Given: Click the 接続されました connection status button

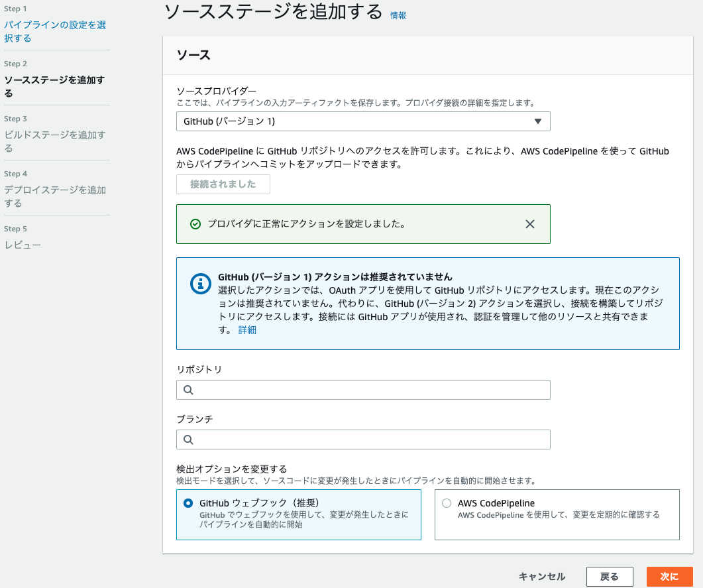Looking at the screenshot, I should pos(223,184).
